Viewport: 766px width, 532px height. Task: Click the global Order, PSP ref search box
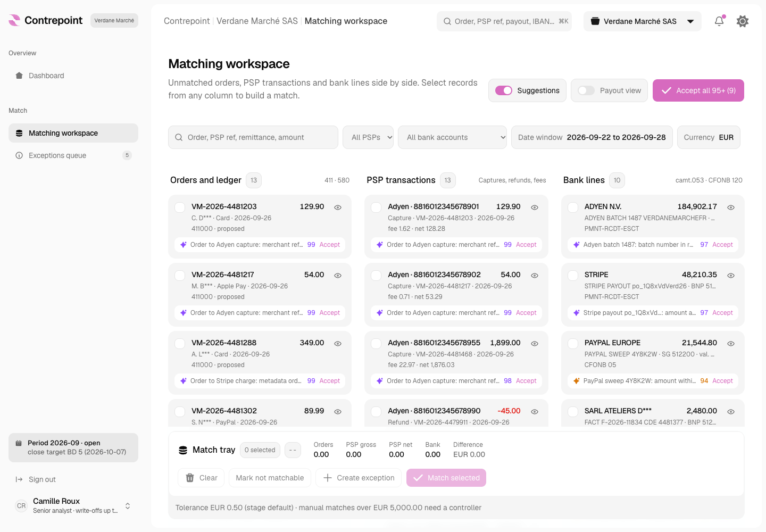504,21
